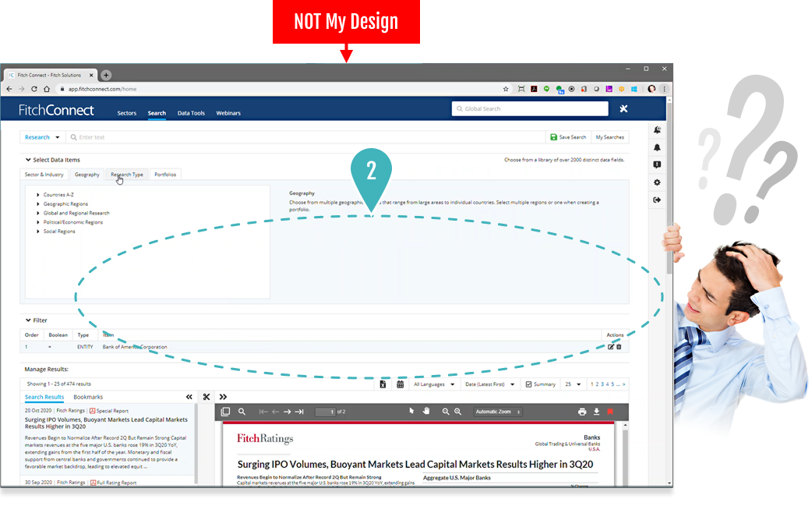The height and width of the screenshot is (513, 812).
Task: Select the PDF hand tool
Action: click(426, 411)
